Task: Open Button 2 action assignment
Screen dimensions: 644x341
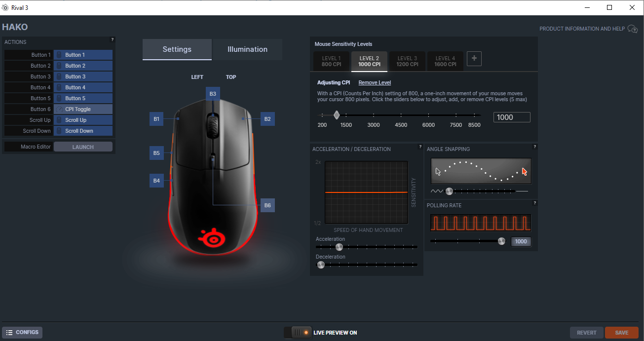Action: pyautogui.click(x=83, y=66)
